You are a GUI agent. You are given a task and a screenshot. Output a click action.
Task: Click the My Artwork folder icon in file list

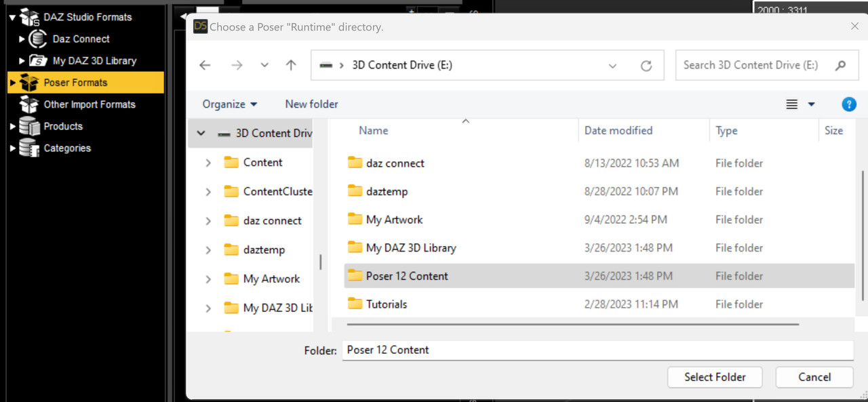click(x=355, y=220)
